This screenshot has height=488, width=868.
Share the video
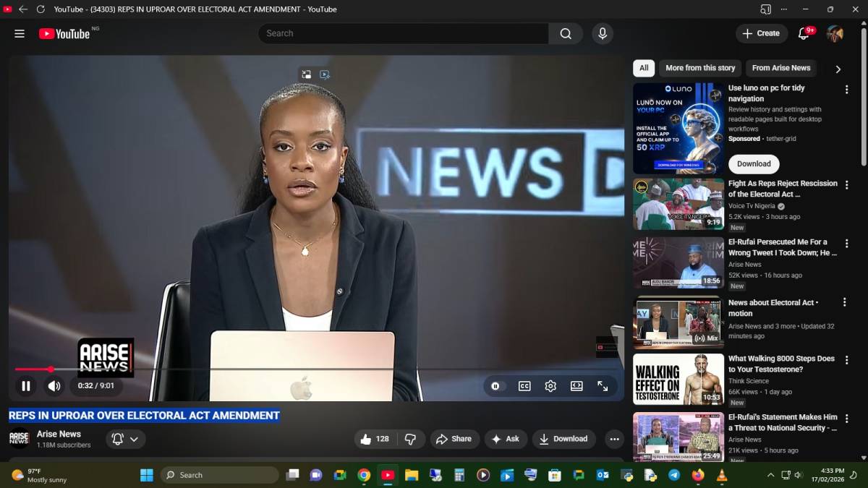(x=454, y=439)
